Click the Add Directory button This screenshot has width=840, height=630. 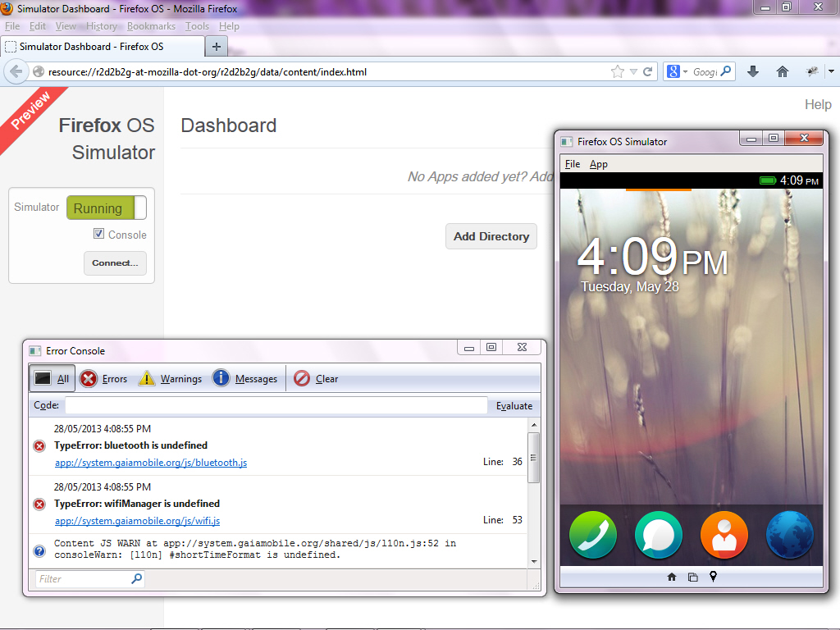tap(491, 236)
